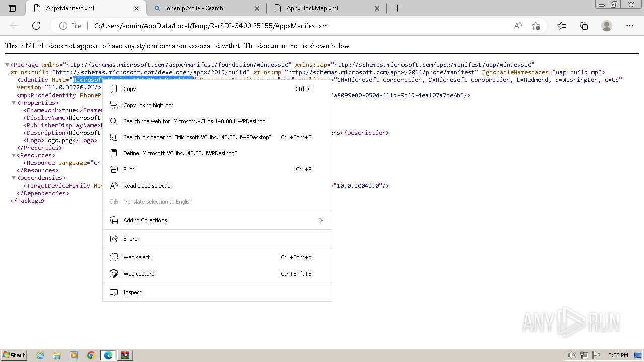Click Share in context menu
644x362 pixels.
coord(217,239)
